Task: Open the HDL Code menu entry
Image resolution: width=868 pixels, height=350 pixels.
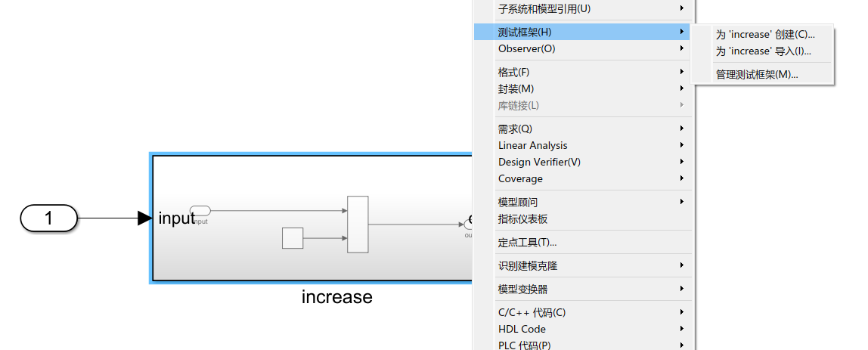Action: pos(522,330)
